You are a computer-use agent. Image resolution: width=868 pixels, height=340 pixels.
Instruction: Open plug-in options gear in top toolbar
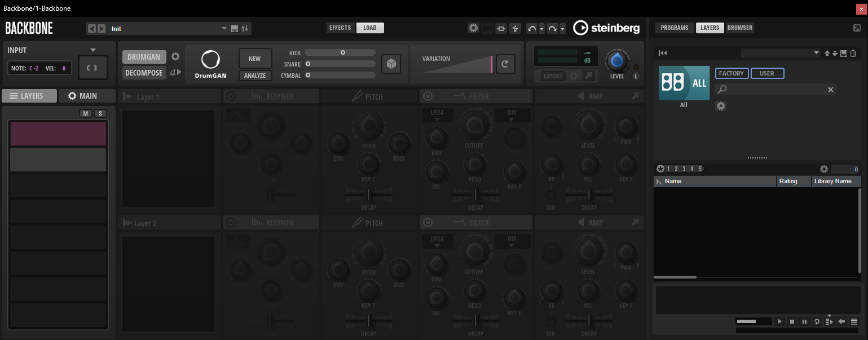pos(473,28)
